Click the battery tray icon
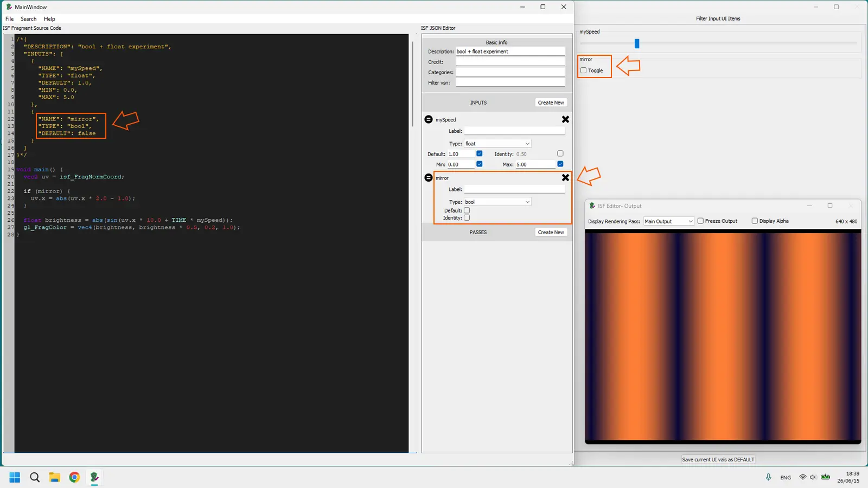Image resolution: width=868 pixels, height=488 pixels. click(x=825, y=477)
